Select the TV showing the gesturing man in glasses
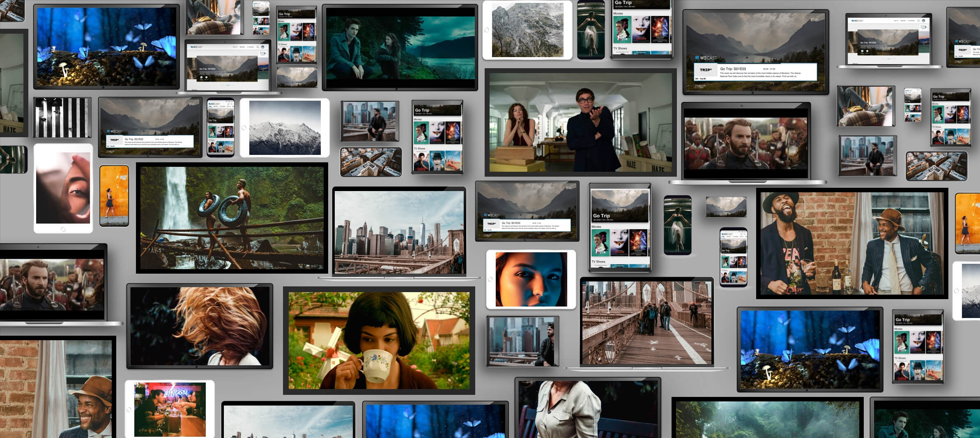Viewport: 980px width, 438px height. [x=580, y=122]
